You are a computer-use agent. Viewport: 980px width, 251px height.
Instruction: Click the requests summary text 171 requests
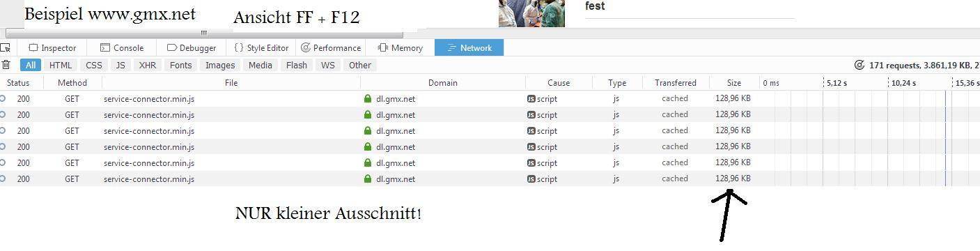tap(924, 65)
